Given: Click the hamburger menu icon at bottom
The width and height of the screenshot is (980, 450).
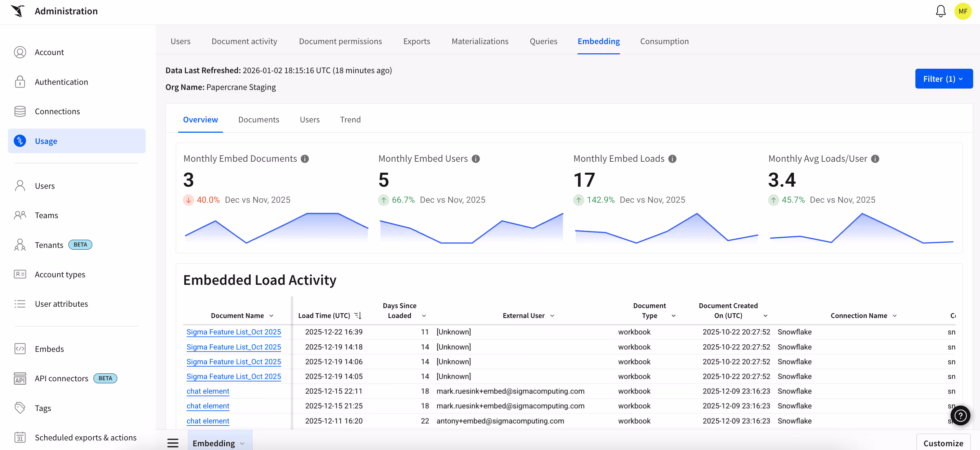Looking at the screenshot, I should [173, 443].
